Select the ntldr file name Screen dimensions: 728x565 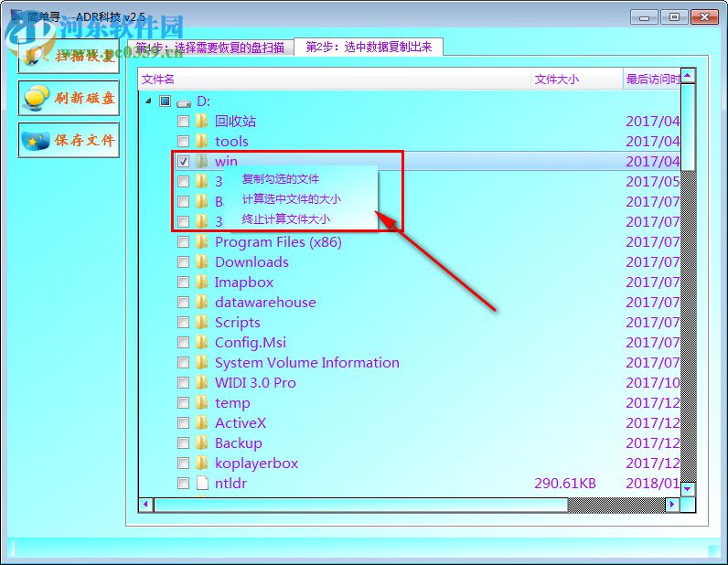(230, 484)
